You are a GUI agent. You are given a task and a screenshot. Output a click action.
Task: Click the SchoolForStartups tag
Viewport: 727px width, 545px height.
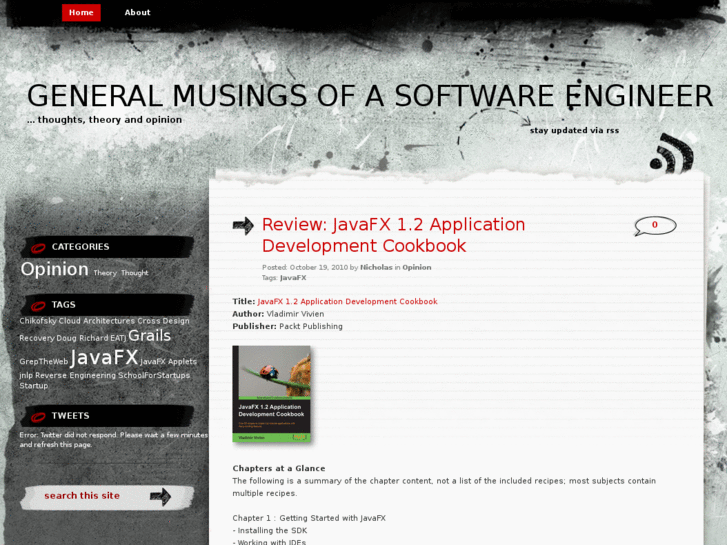(x=154, y=375)
